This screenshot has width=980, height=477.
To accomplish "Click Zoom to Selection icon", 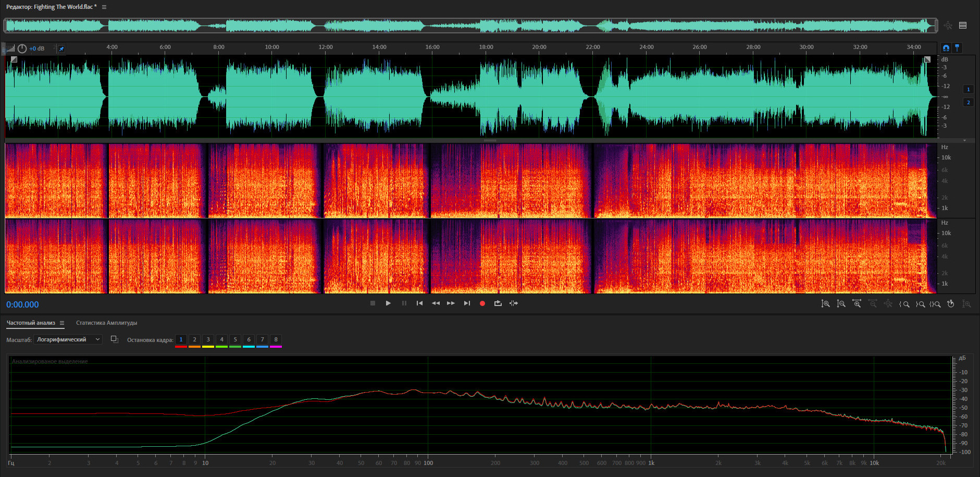I will tap(935, 304).
